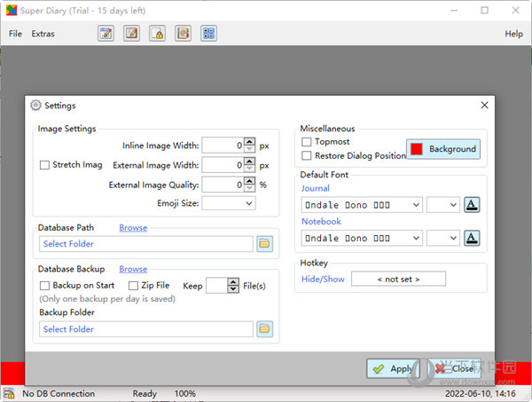The image size is (532, 402).
Task: Open the Journal editor toolbar icon
Action: tap(106, 34)
